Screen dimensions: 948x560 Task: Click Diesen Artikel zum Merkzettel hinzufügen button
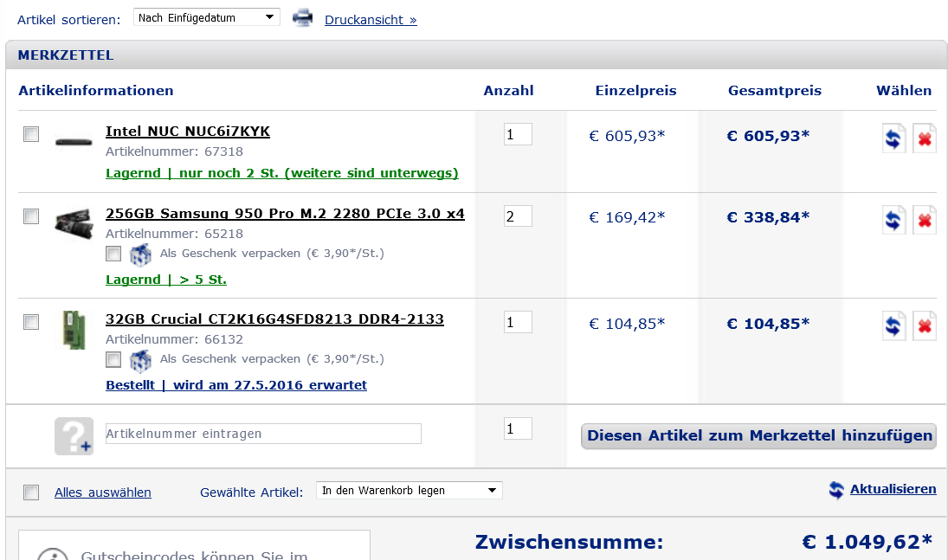(x=758, y=436)
